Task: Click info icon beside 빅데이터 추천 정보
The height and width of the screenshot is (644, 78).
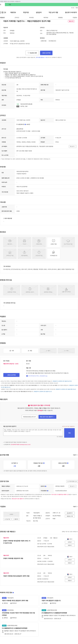Action: 13,593
